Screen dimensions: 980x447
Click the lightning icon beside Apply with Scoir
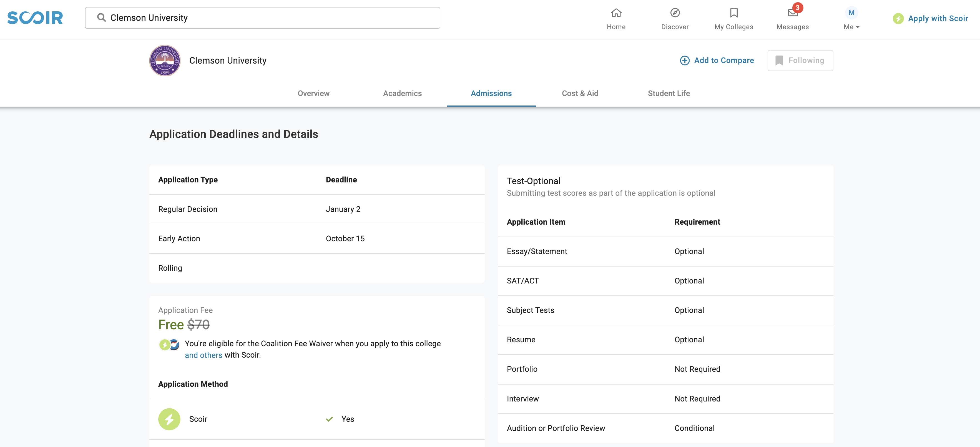898,18
